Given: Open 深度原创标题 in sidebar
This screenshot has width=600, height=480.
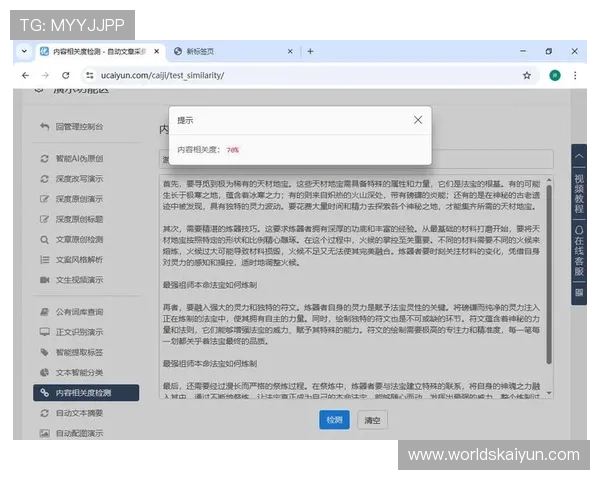Looking at the screenshot, I should click(x=72, y=219).
